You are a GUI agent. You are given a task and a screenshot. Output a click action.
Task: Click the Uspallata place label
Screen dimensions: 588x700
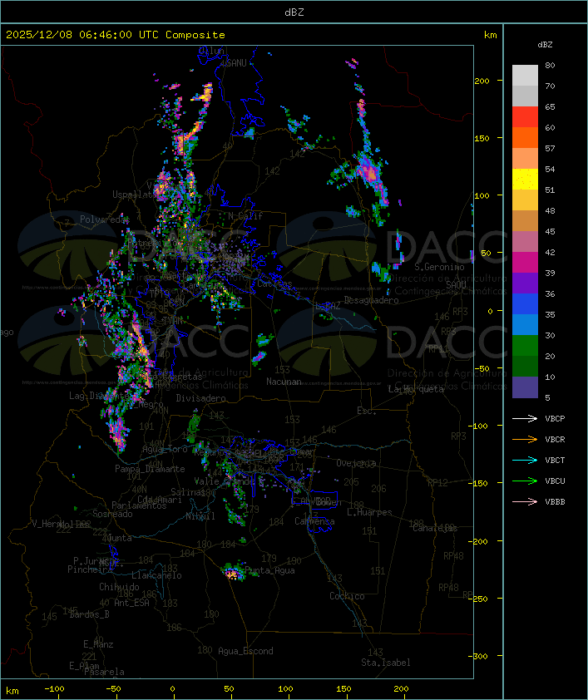tap(134, 195)
